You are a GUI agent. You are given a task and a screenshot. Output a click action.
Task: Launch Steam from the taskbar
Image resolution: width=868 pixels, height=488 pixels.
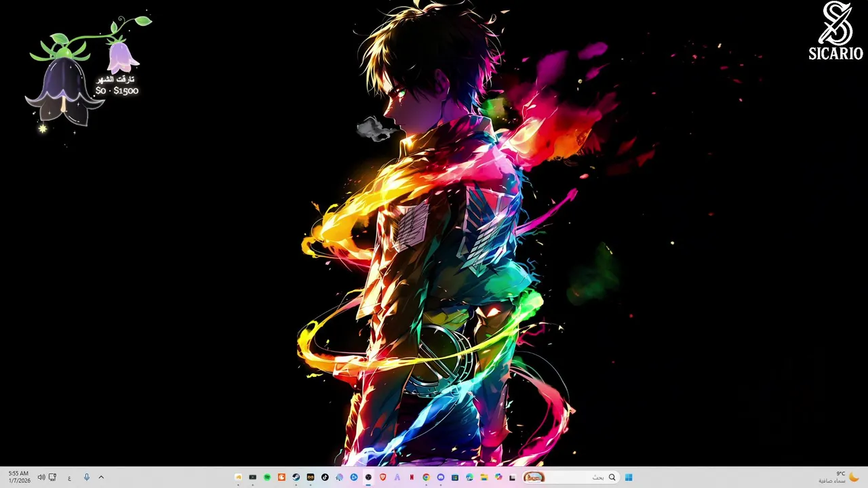pos(296,477)
